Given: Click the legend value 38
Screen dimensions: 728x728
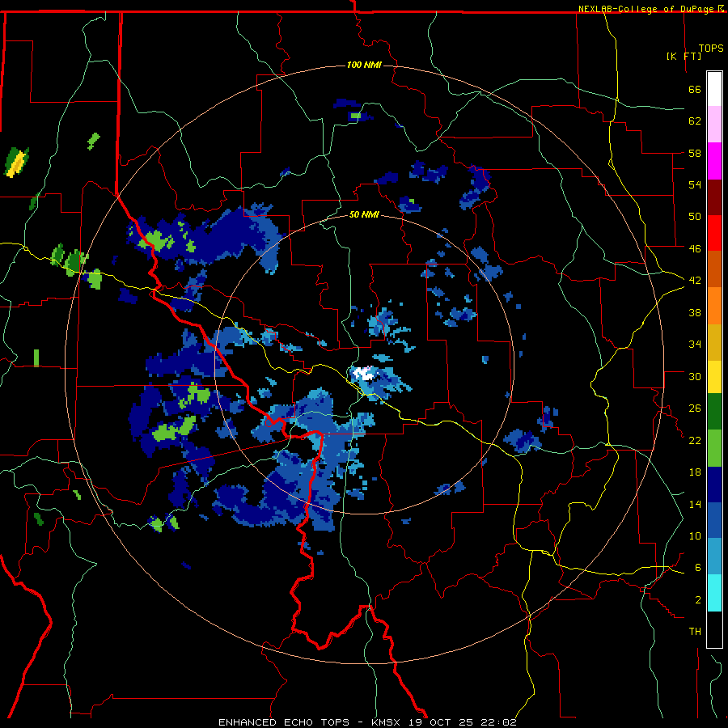Looking at the screenshot, I should click(695, 312).
